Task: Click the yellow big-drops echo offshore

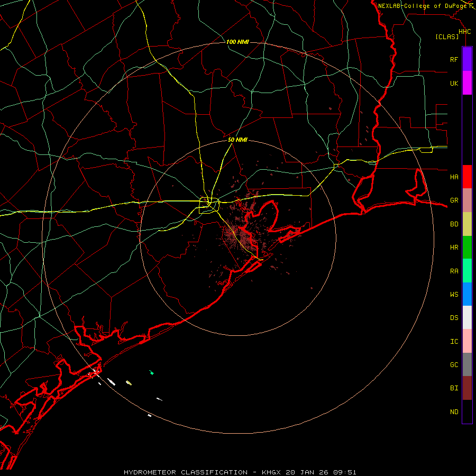Action: (x=129, y=383)
